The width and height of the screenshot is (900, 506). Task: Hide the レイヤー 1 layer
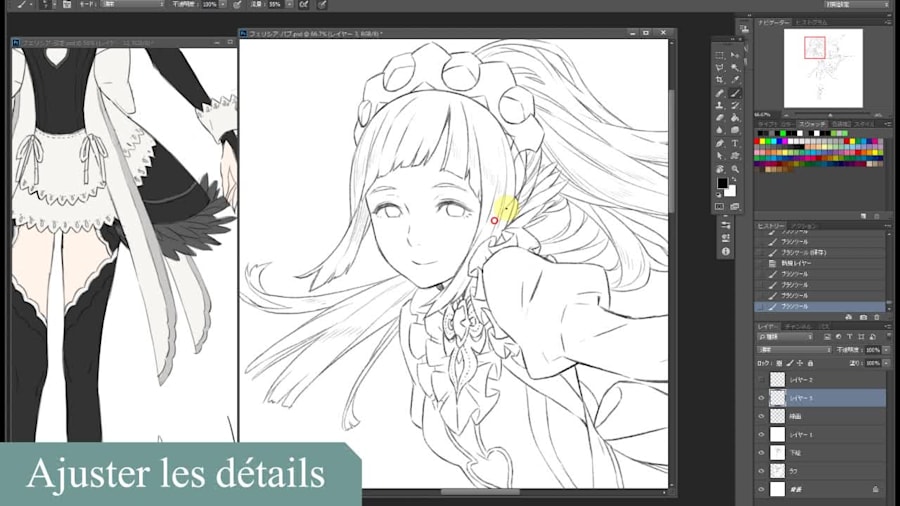(761, 435)
